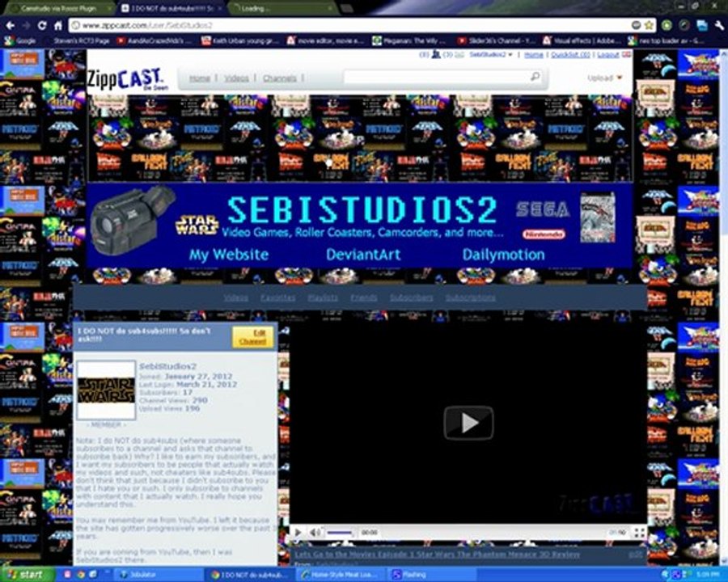Open the Google bookmark
The height and width of the screenshot is (582, 728).
coord(20,41)
